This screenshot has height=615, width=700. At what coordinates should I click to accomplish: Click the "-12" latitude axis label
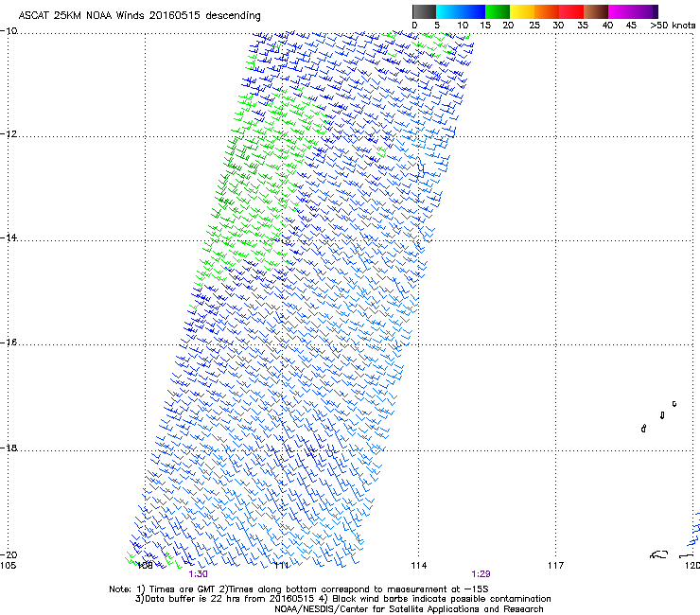point(9,134)
